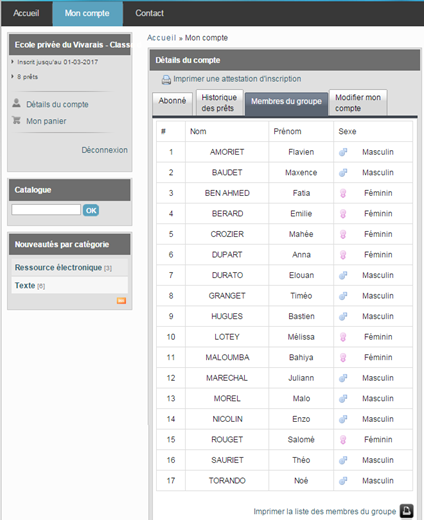This screenshot has width=425, height=521.
Task: Click the masculine icon in TORANDO row
Action: [343, 481]
